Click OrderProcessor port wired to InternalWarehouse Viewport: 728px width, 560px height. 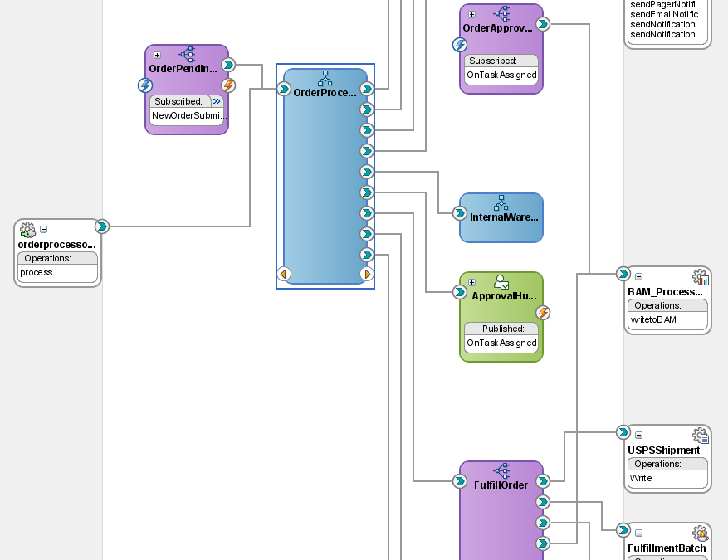coord(367,172)
